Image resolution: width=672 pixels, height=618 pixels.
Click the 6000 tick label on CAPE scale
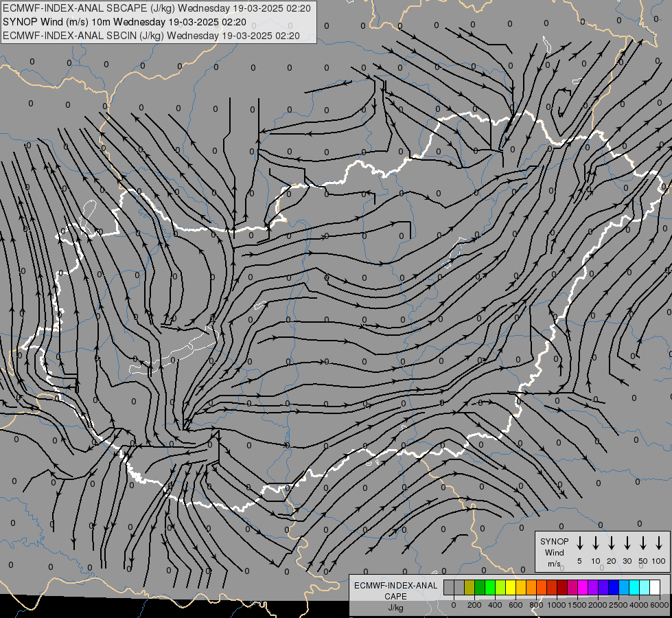click(x=660, y=605)
